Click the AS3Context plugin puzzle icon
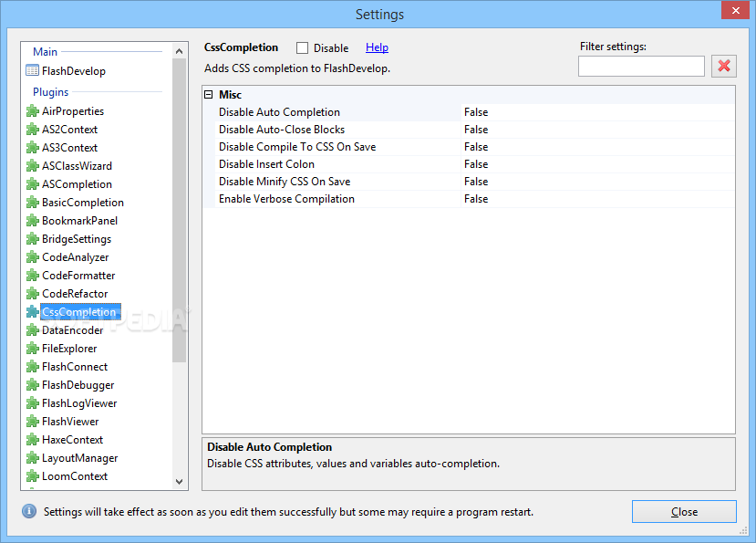Image resolution: width=756 pixels, height=543 pixels. 32,148
